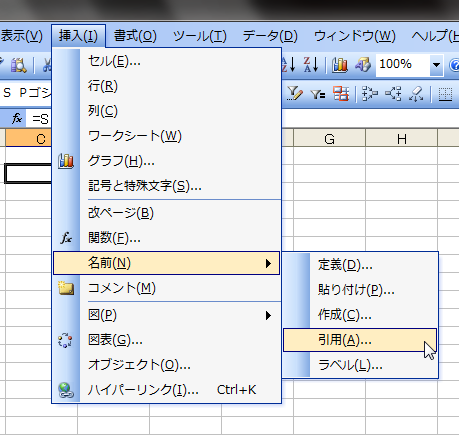459x435 pixels.
Task: Click the Help question mark icon
Action: (x=454, y=65)
